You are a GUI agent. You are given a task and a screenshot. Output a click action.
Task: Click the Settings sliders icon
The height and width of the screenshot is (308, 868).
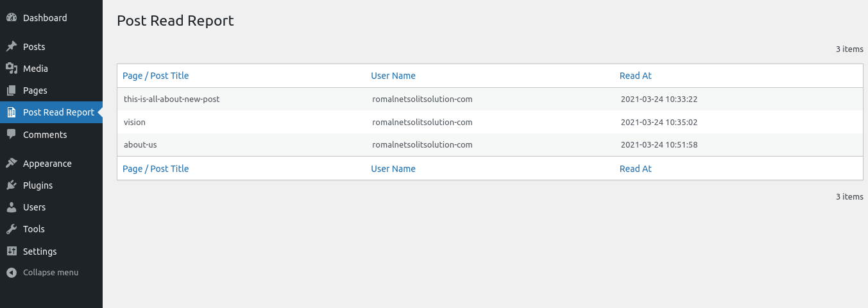point(12,252)
